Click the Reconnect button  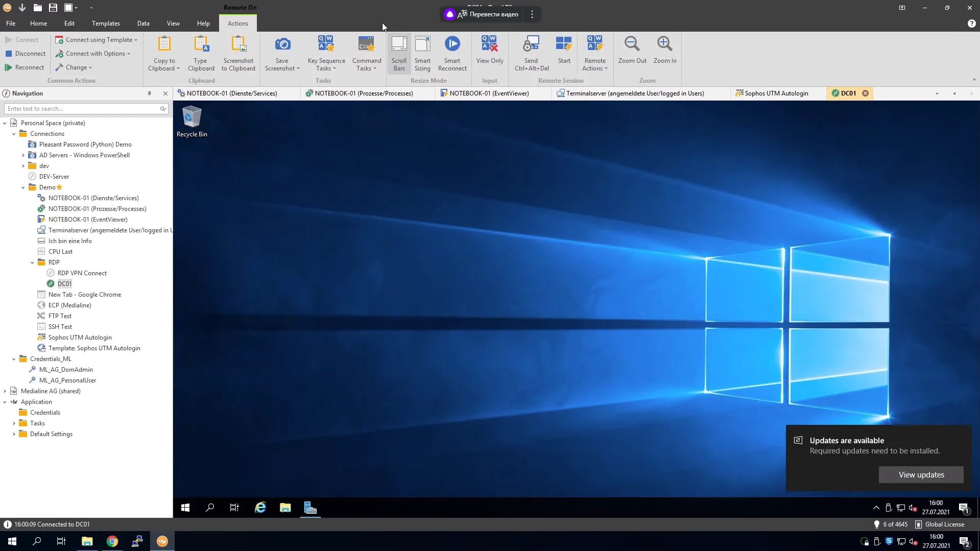click(x=24, y=67)
